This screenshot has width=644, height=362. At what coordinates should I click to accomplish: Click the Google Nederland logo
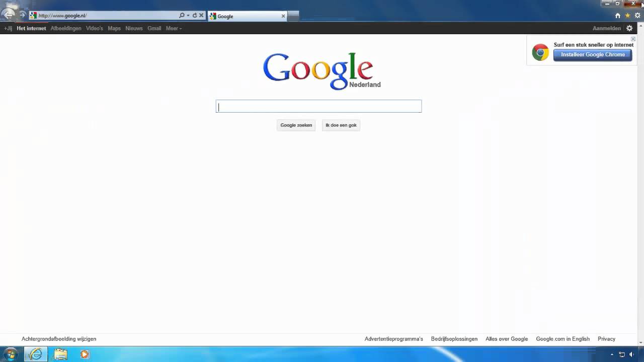[x=321, y=71]
